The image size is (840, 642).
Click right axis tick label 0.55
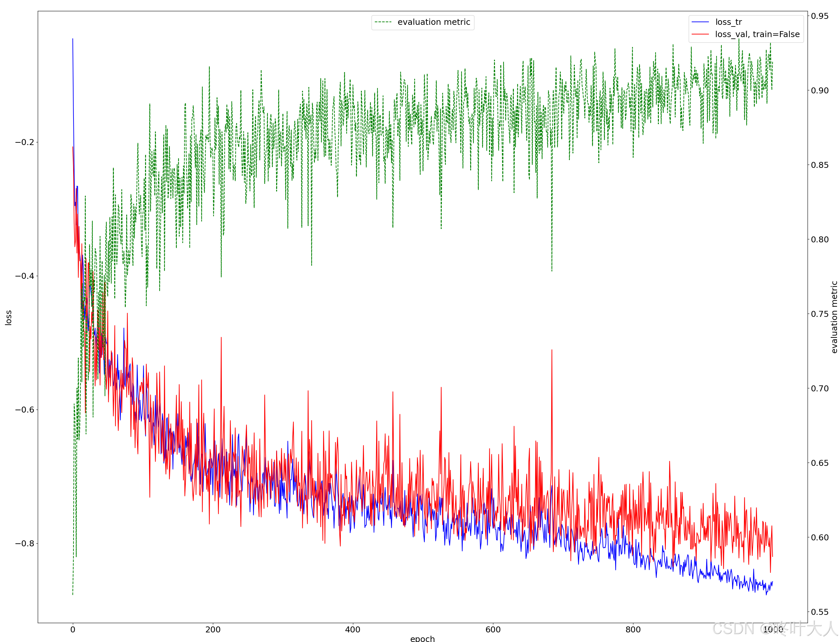click(820, 612)
